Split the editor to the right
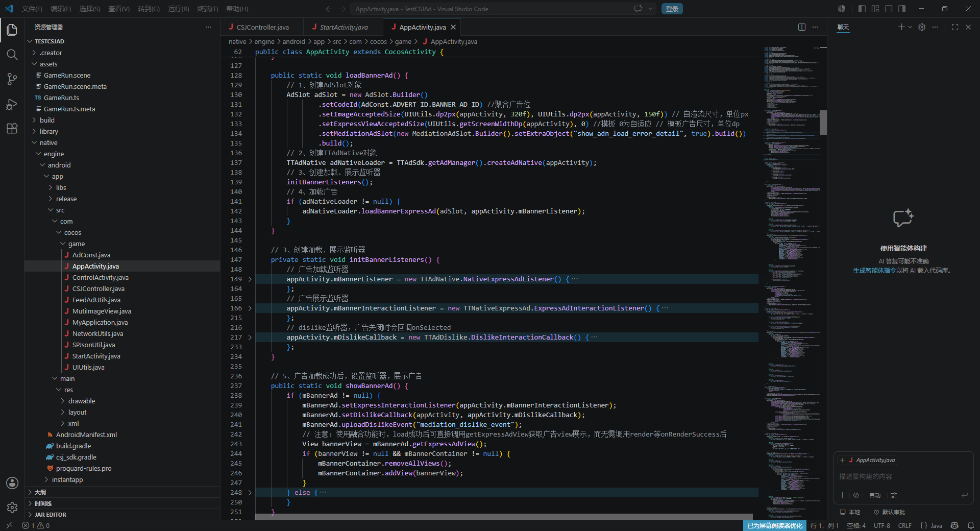Screen dimensions: 980x531 tap(802, 27)
